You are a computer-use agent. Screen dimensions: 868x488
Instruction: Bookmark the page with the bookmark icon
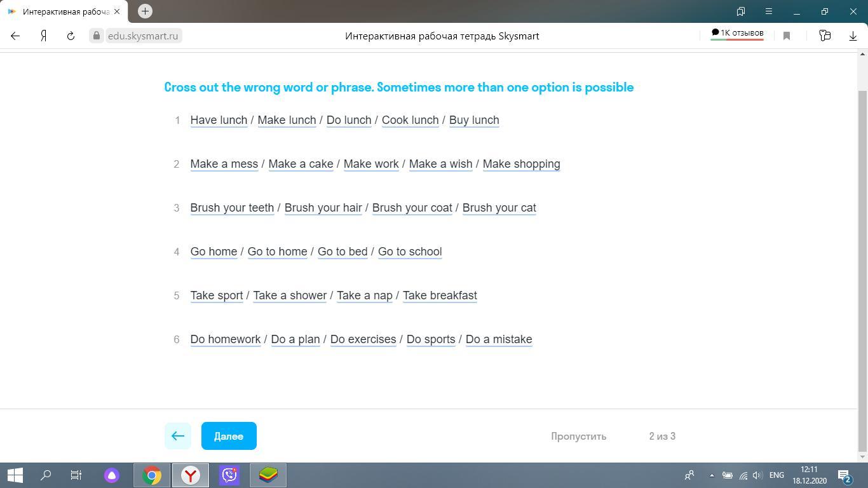787,36
